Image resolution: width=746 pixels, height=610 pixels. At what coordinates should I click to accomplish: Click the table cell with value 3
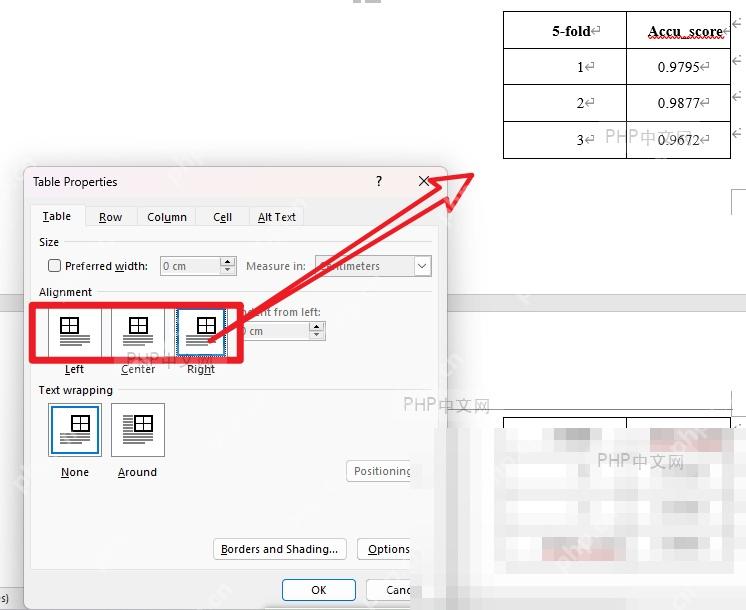click(x=565, y=140)
